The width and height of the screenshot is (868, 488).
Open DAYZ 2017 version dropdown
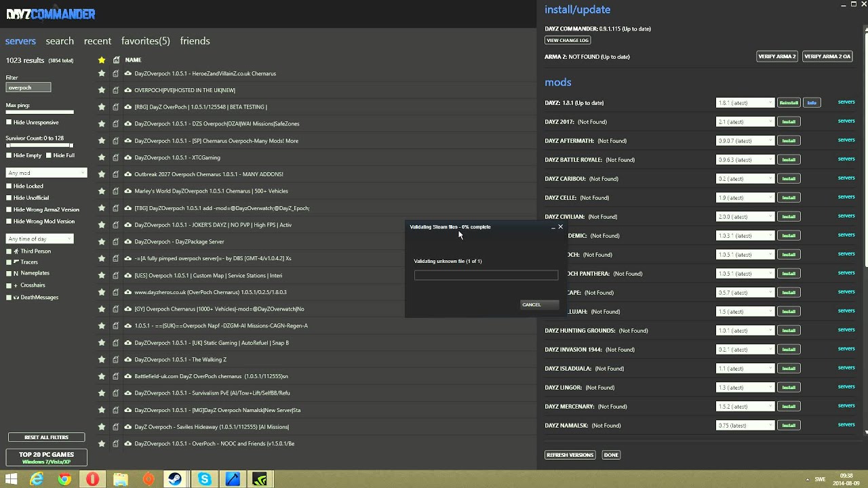tap(745, 122)
